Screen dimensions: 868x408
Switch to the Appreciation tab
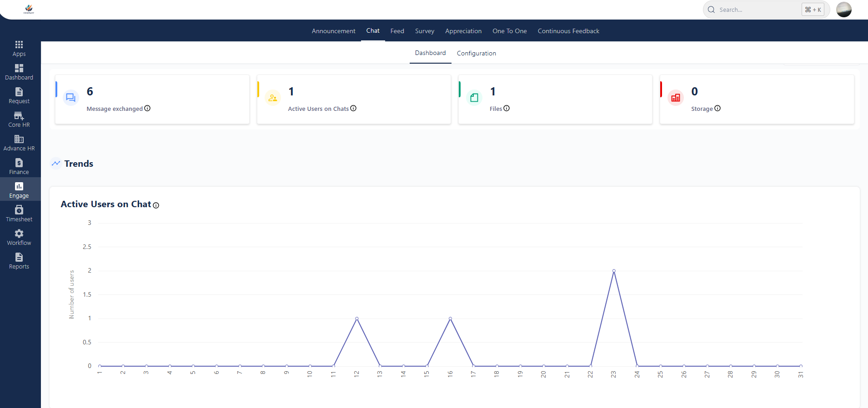pyautogui.click(x=463, y=31)
